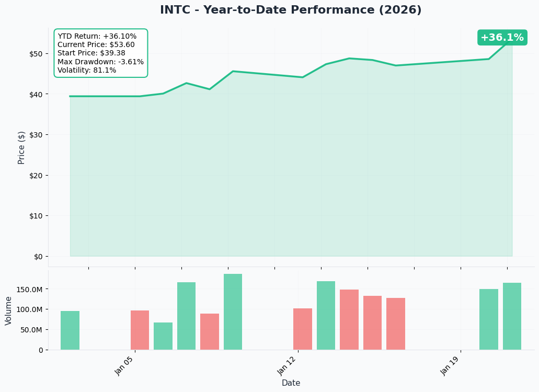
Task: Click the '0' volume axis label
Action: coord(41,350)
